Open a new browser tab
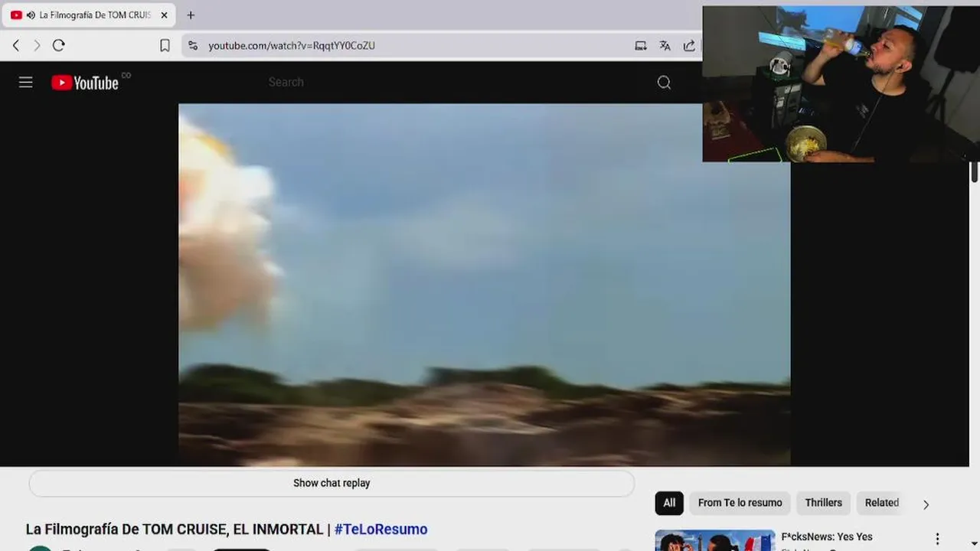 point(191,15)
